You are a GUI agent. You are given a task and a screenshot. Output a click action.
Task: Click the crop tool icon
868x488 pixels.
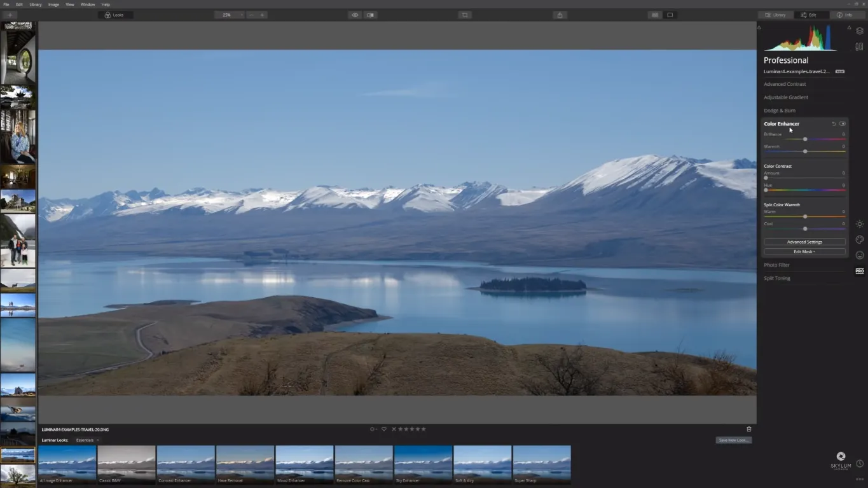[x=465, y=15]
